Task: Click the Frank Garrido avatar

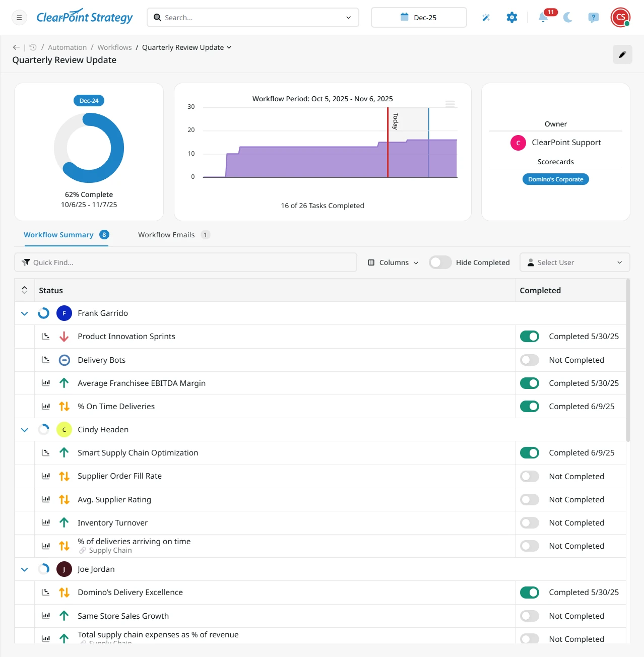Action: pyautogui.click(x=64, y=313)
